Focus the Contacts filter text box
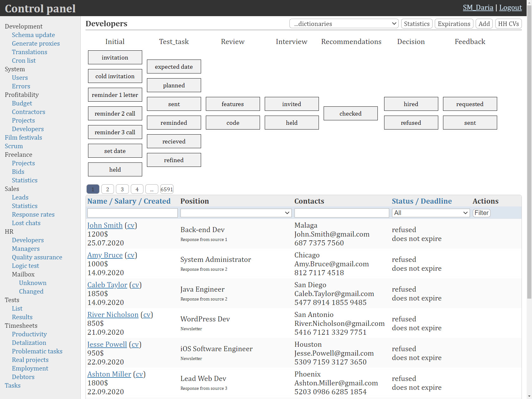 point(341,213)
